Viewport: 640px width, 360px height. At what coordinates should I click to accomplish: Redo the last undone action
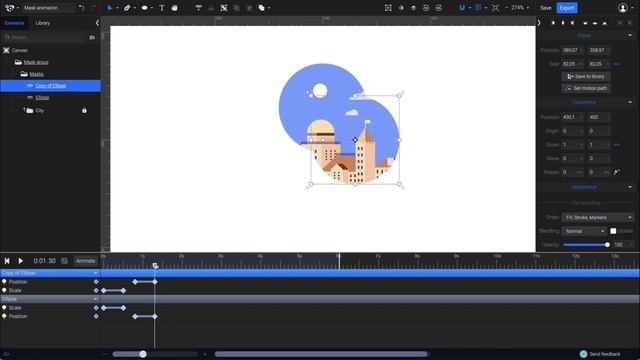point(94,8)
